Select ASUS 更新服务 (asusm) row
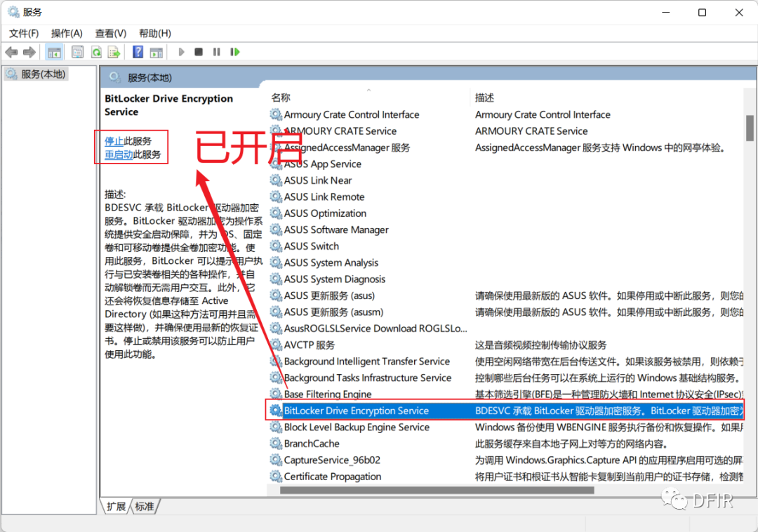This screenshot has width=758, height=532. click(x=506, y=312)
